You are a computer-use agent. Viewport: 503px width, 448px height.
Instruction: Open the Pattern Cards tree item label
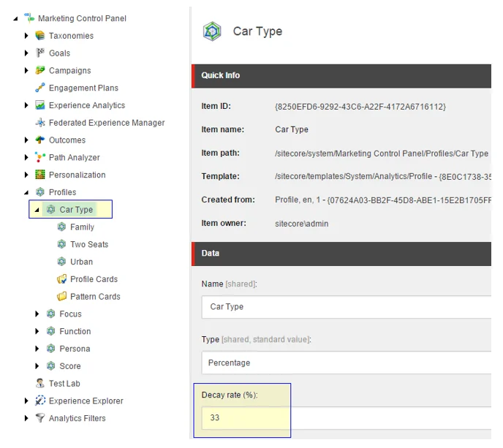click(95, 296)
